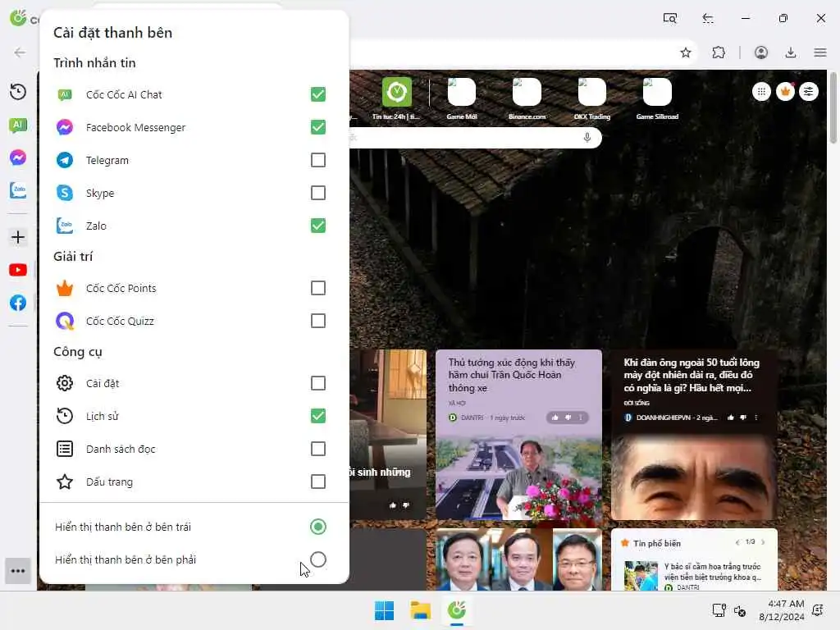Like the Thủ tướng xúc động article

coord(555,418)
